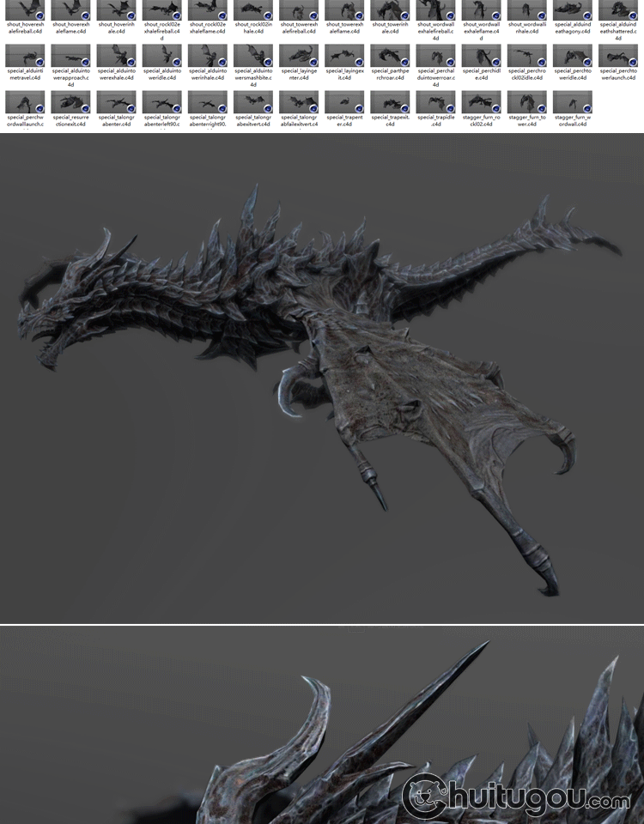Select the shout_rockl02exhalefireball.c4d file icon
This screenshot has height=824, width=644.
click(x=162, y=10)
